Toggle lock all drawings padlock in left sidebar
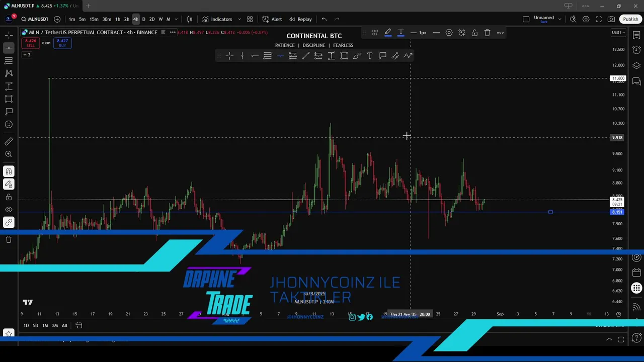Viewport: 644px width, 362px height. coord(9,197)
